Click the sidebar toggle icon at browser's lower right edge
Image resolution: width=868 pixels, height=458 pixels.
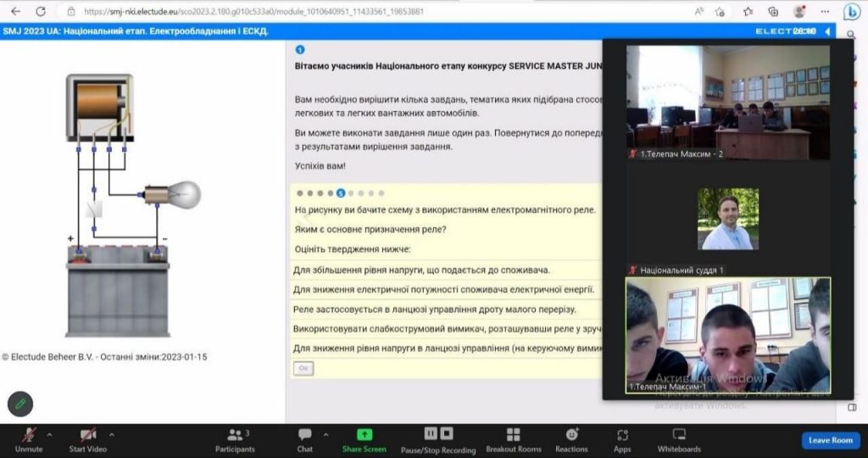tap(853, 408)
